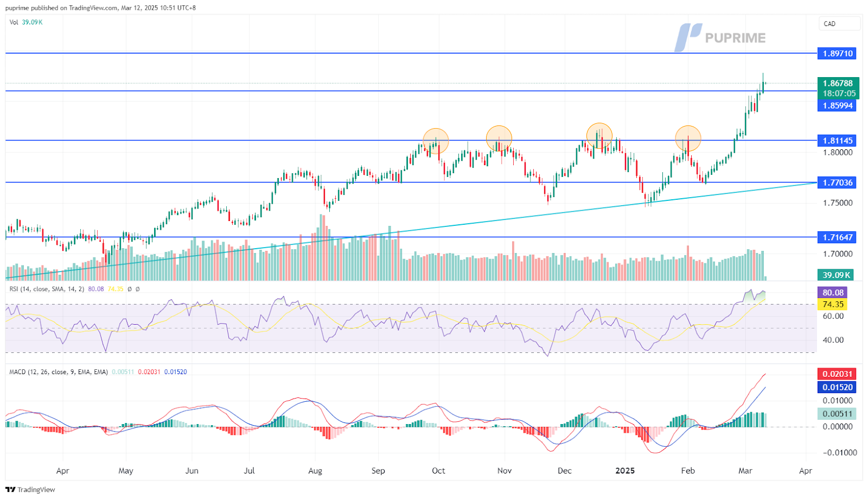Click the 1.70000 price axis tick
Screen dimensions: 868x499
point(838,254)
